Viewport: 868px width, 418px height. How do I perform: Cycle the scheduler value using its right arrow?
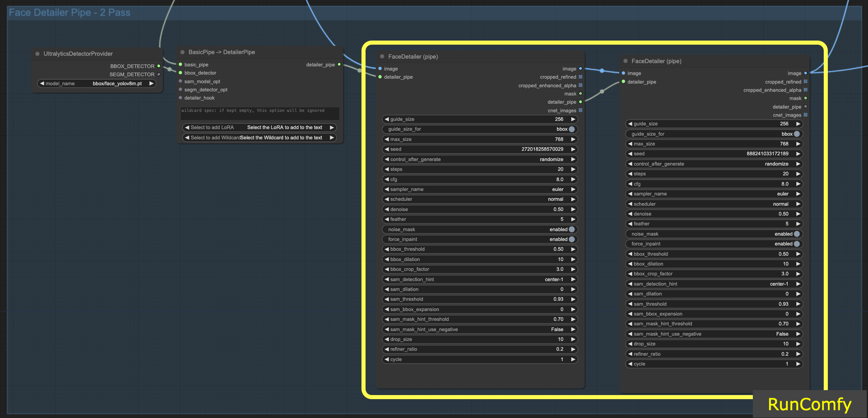click(573, 199)
